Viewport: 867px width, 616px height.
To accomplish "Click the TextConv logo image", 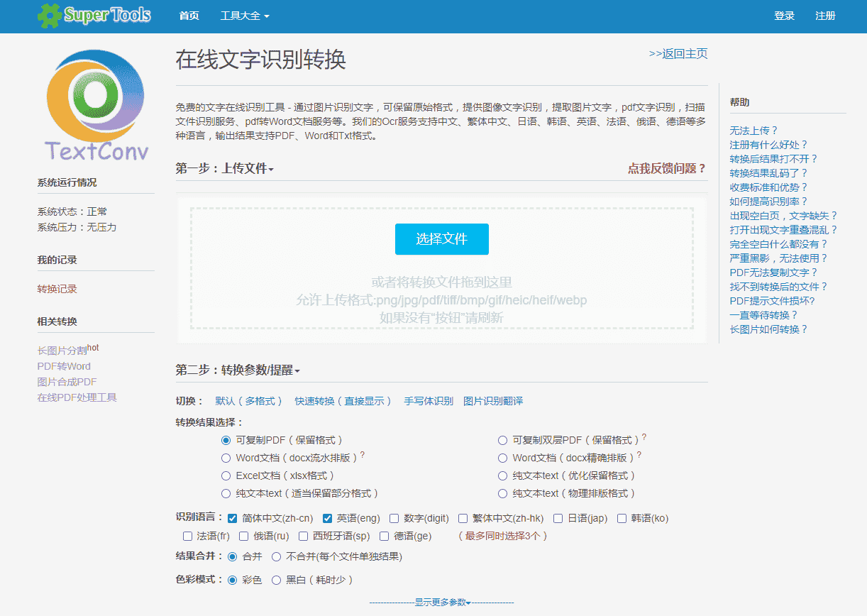I will pos(96,106).
